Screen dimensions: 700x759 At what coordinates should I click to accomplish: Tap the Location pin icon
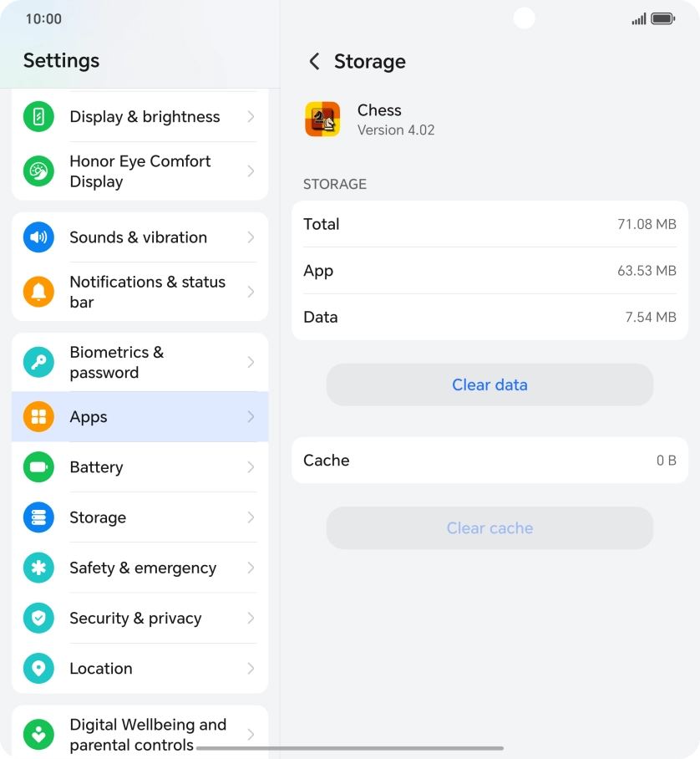[x=38, y=669]
